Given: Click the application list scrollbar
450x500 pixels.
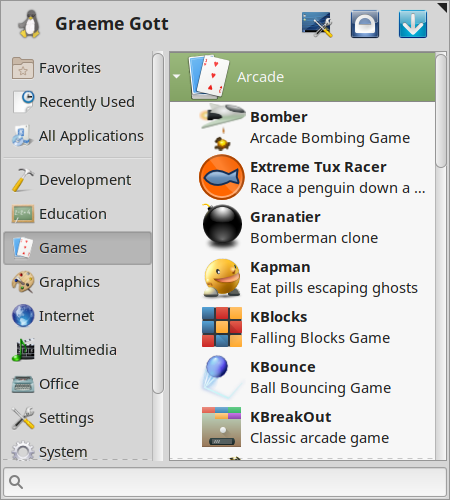Looking at the screenshot, I should click(441, 111).
